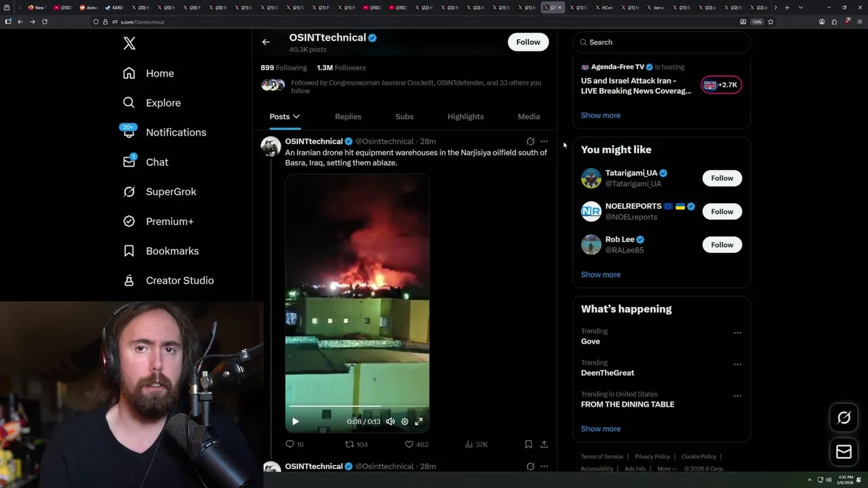This screenshot has width=868, height=488.
Task: Play the oilfield fire video
Action: (296, 422)
